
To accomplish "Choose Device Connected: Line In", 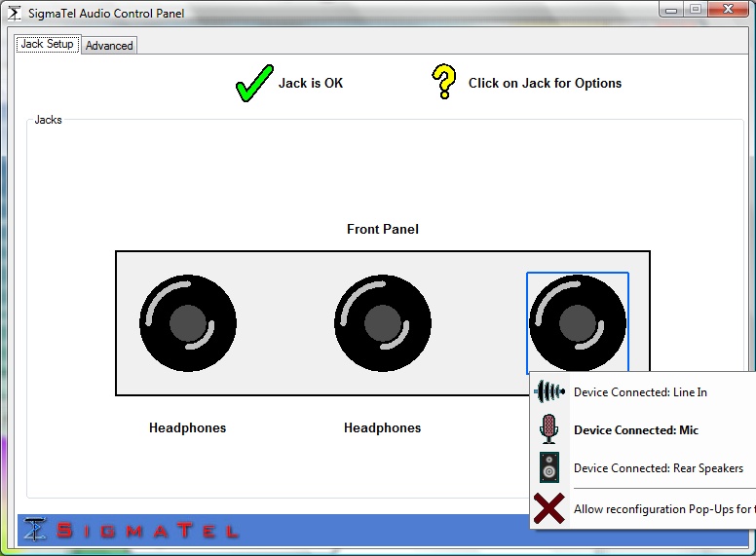I will (643, 392).
